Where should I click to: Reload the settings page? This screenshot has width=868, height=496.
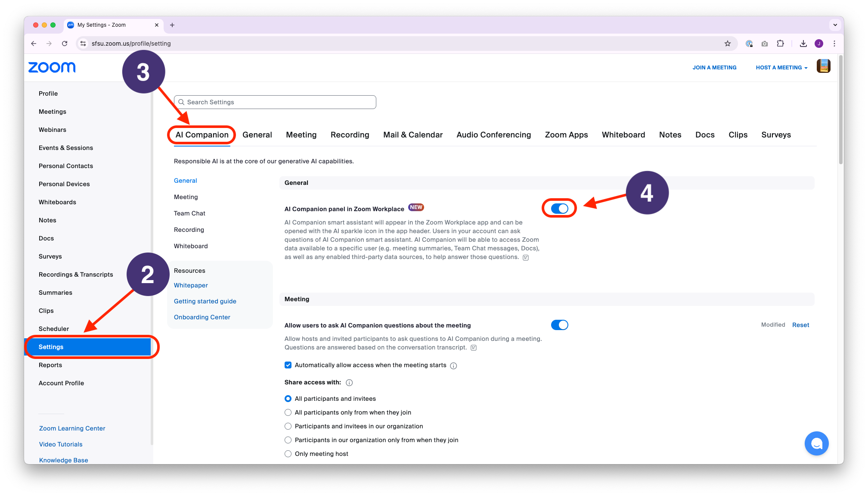(x=65, y=44)
